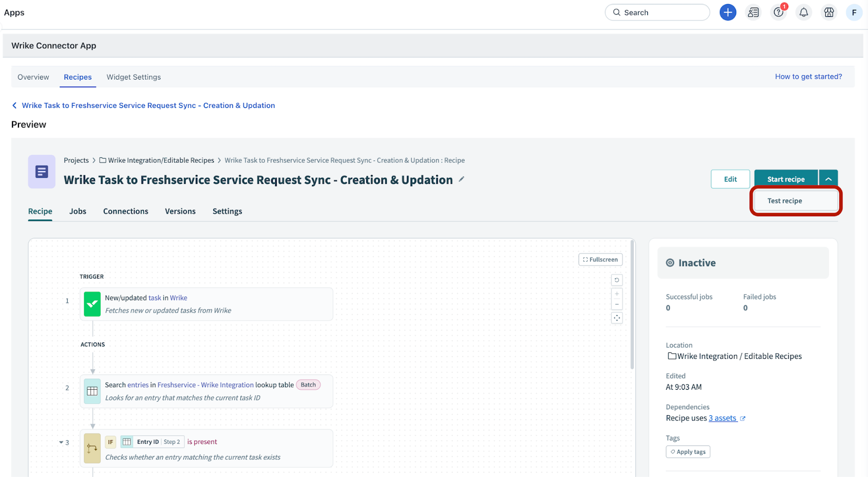Select the Search entries lookup table step
Viewport: 868px width, 477px height.
click(206, 391)
